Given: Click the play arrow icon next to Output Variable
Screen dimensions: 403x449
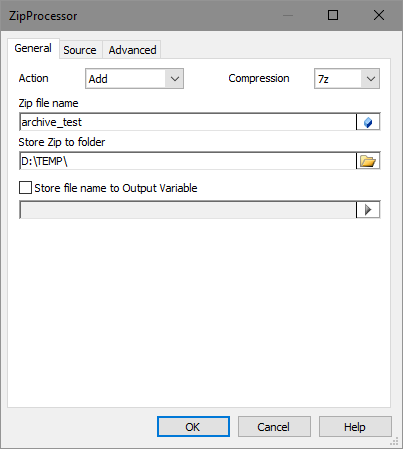Looking at the screenshot, I should (368, 210).
